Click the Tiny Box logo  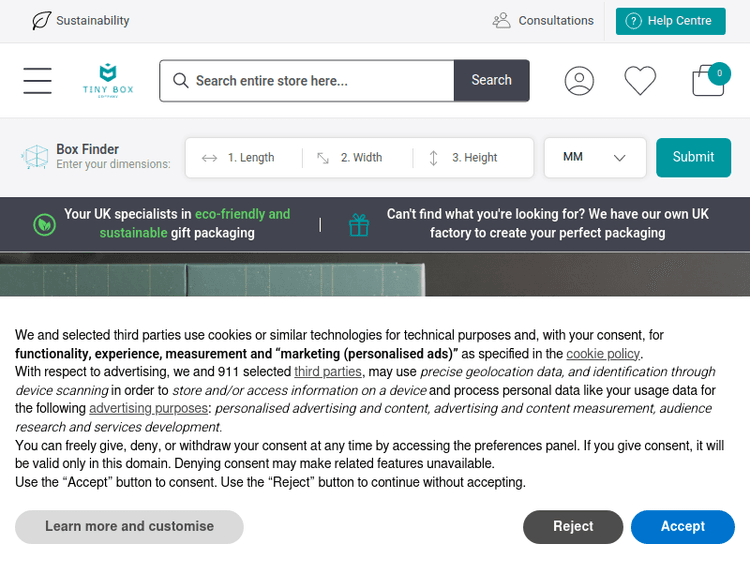[x=108, y=80]
